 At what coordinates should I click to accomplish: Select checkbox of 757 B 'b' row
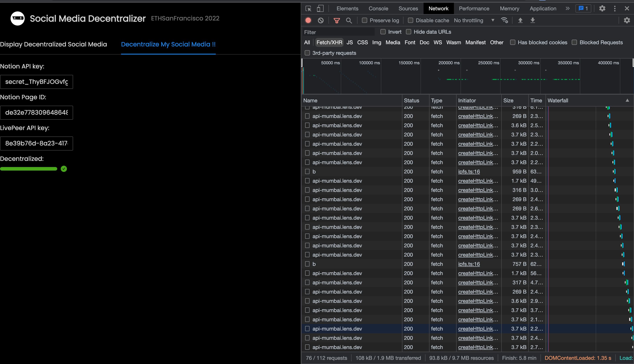307,264
